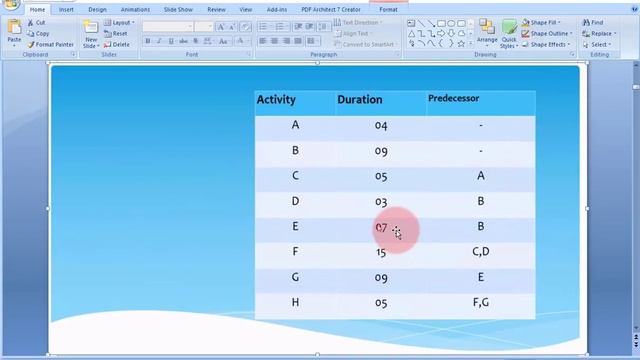Image resolution: width=640 pixels, height=360 pixels.
Task: Switch to the Insert tab
Action: [66, 9]
